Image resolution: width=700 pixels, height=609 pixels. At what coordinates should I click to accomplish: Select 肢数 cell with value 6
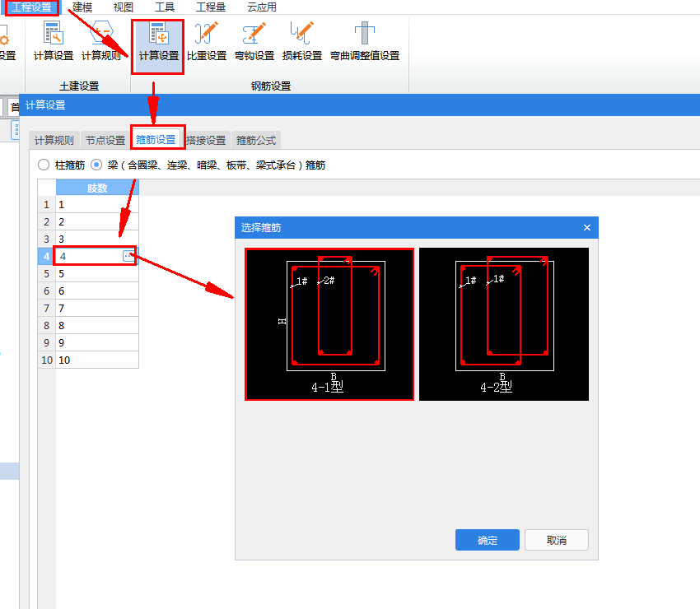pyautogui.click(x=97, y=291)
